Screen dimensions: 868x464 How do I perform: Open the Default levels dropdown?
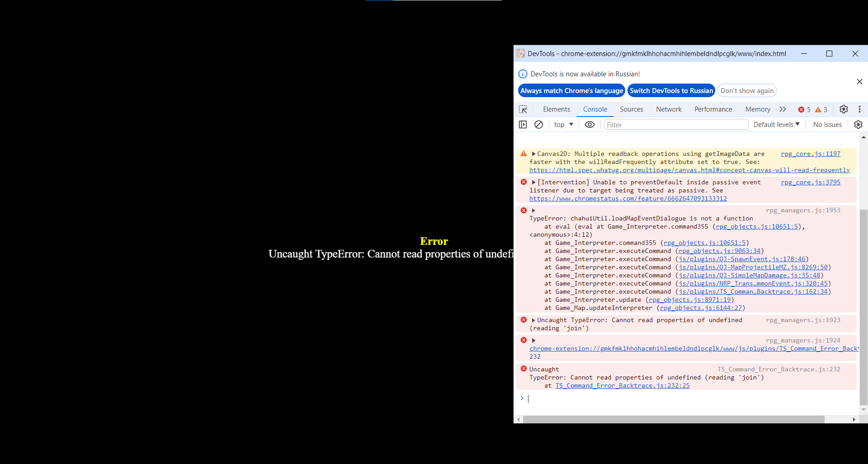click(x=776, y=125)
